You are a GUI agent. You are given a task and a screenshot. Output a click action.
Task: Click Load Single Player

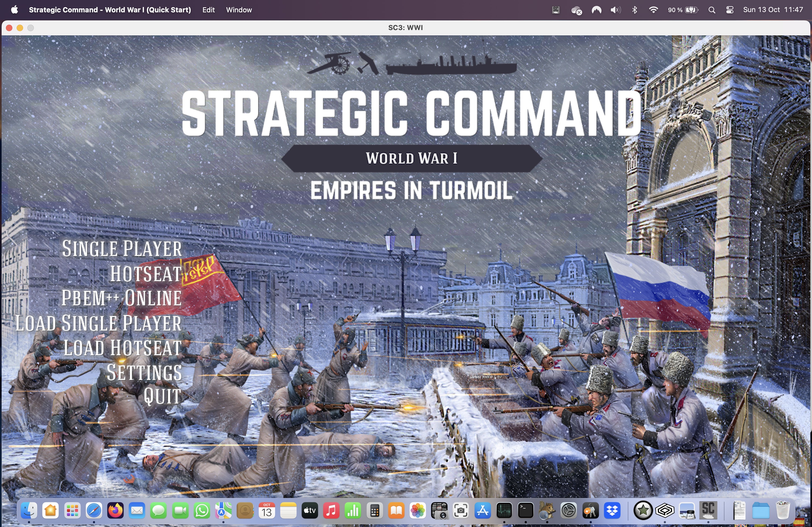click(x=98, y=323)
